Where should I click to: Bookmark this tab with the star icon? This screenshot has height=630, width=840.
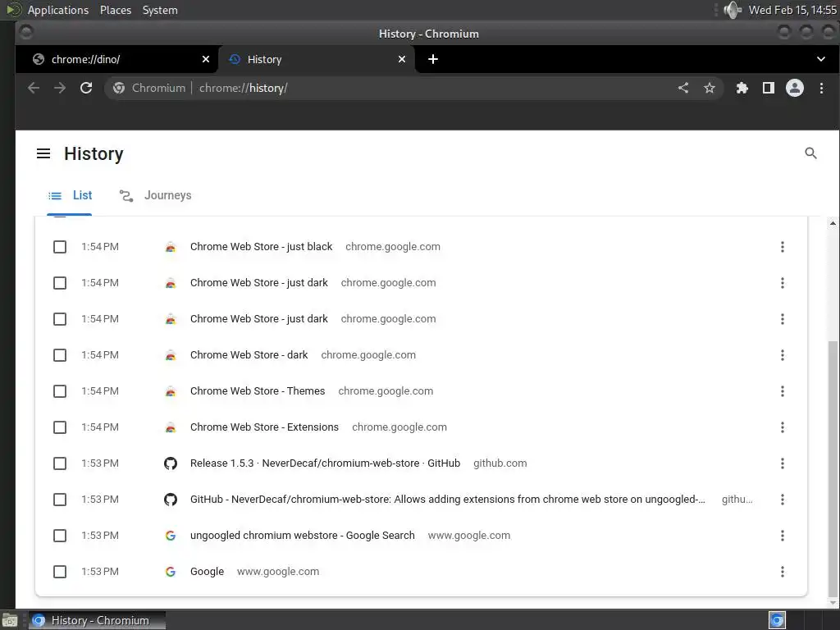tap(710, 88)
